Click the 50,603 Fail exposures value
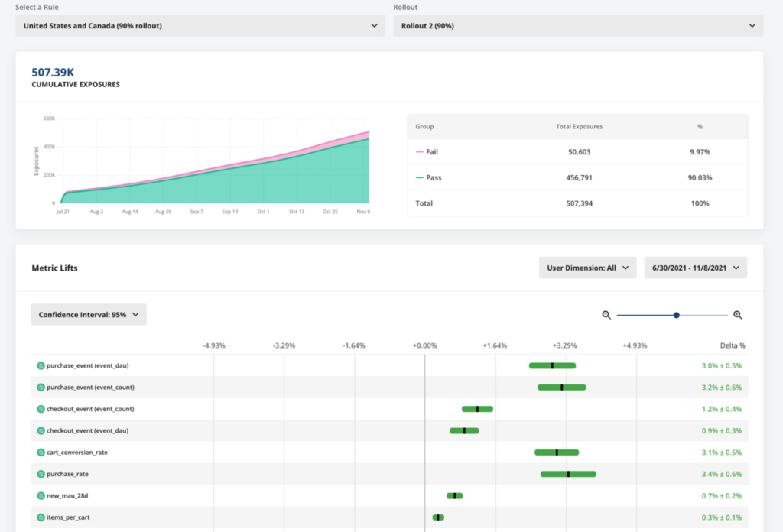Viewport: 783px width, 532px height. (580, 151)
